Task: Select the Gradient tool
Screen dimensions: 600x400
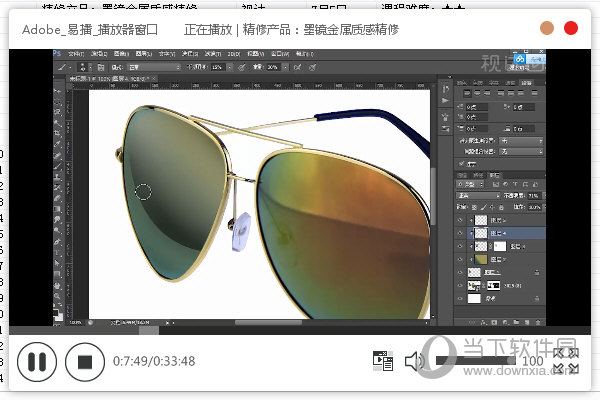Action: (58, 209)
